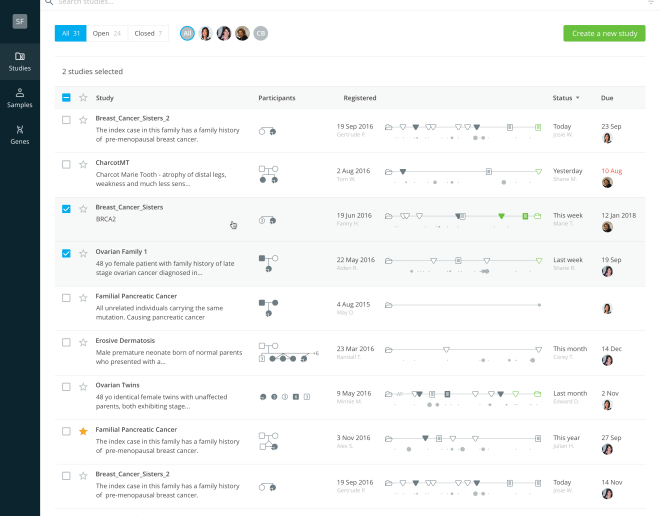Image resolution: width=660 pixels, height=516 pixels.
Task: Click the folder icon on Ovarian Family 1 timeline
Action: pyautogui.click(x=389, y=261)
